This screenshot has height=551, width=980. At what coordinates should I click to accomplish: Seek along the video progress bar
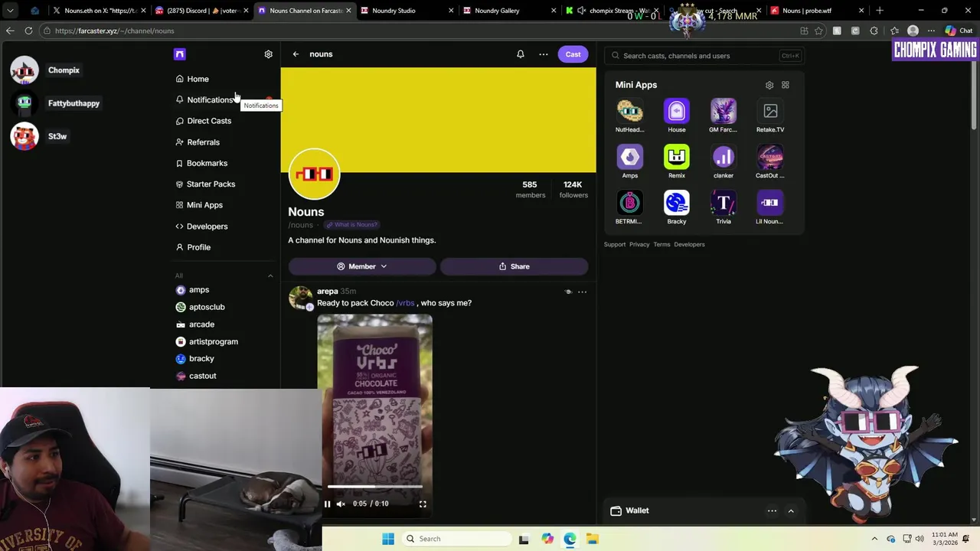coord(375,487)
